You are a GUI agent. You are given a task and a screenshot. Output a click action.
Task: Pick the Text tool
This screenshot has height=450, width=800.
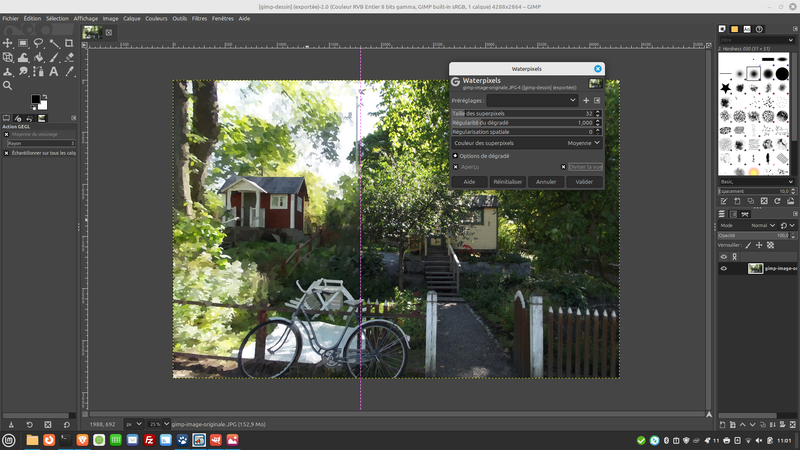pos(53,71)
